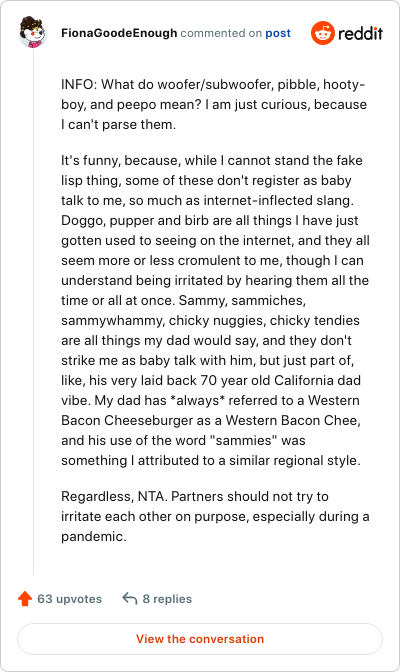Click the vertical thread line under avatar
400x672 pixels.
click(33, 311)
